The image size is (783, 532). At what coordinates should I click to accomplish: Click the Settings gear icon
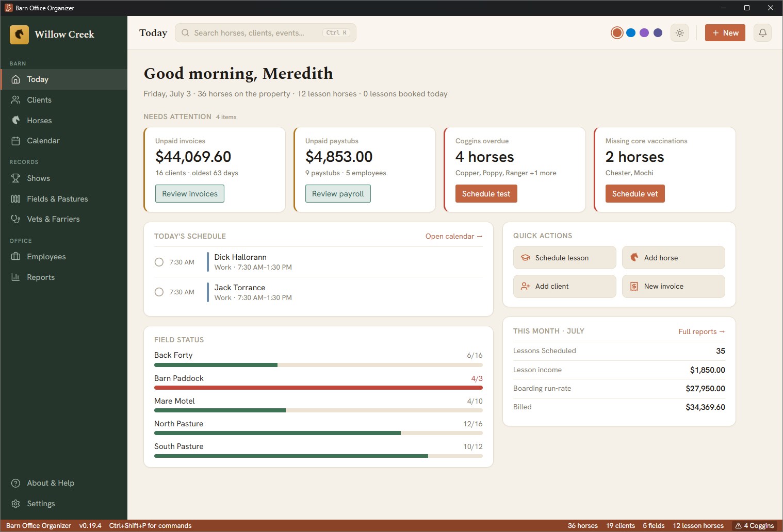16,504
